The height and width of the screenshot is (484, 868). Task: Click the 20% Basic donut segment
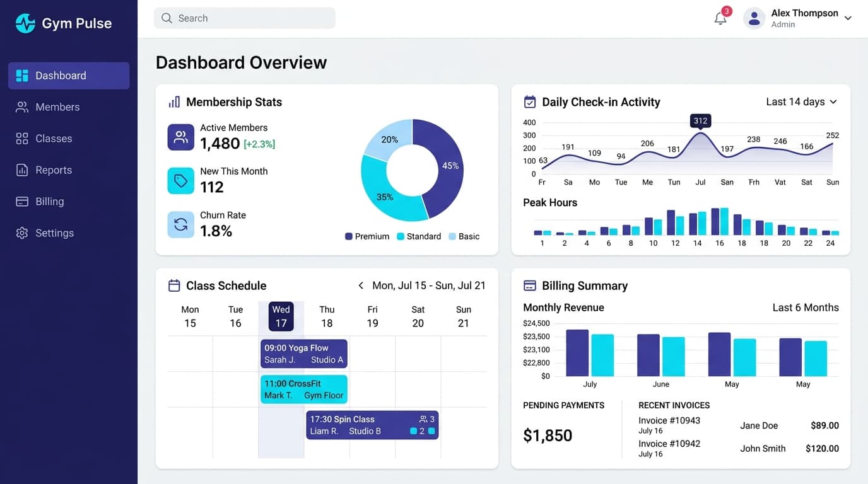click(390, 139)
